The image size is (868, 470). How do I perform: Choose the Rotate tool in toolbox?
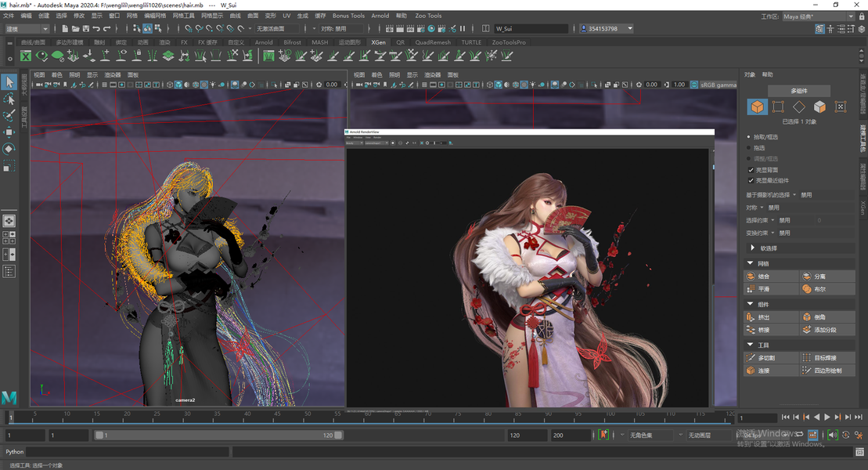pos(9,149)
